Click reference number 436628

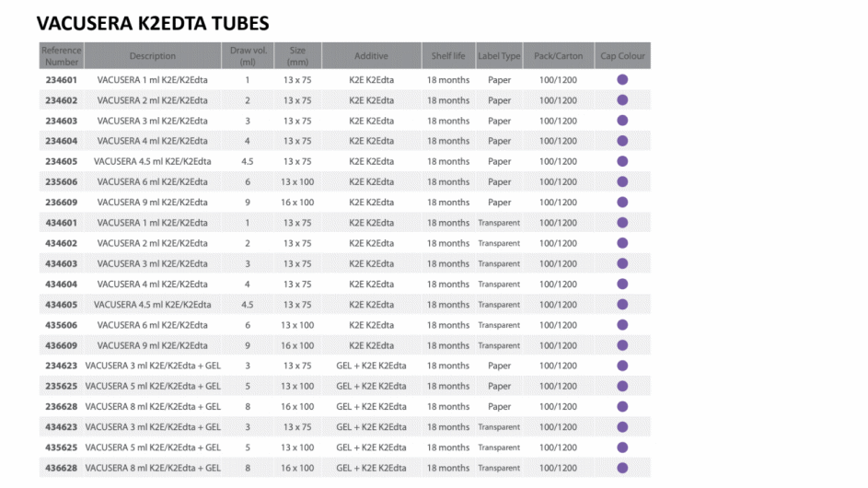tap(62, 468)
